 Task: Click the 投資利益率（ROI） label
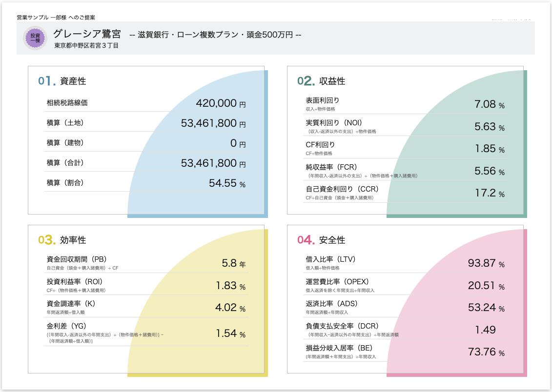tap(75, 282)
